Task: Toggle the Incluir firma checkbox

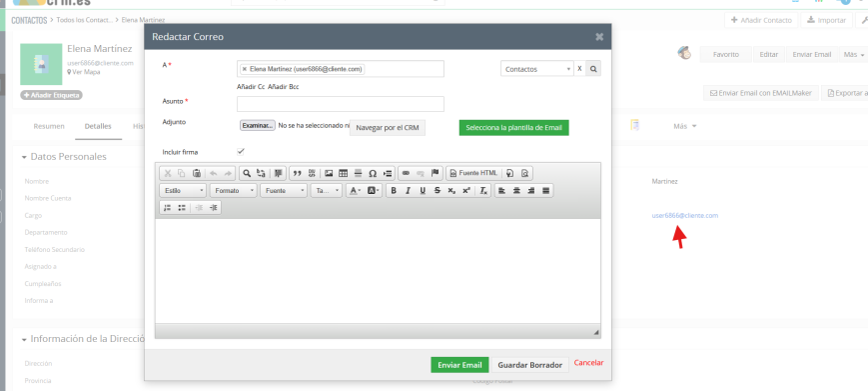Action: click(x=241, y=151)
